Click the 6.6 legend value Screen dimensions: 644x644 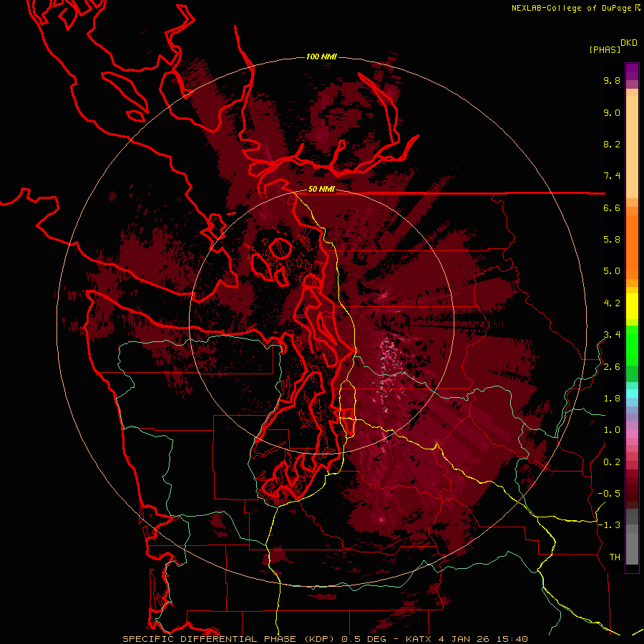(612, 208)
